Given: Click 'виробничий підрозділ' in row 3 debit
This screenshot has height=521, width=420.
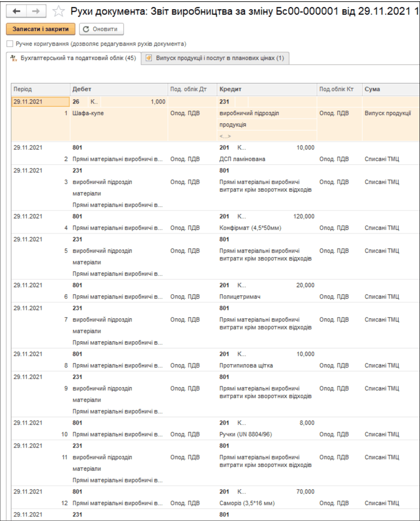Looking at the screenshot, I should 102,182.
